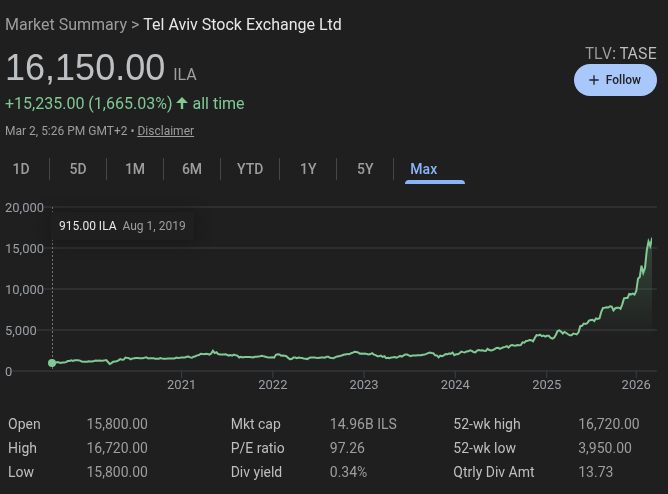Click the green start-point dot on the chart
This screenshot has width=668, height=494.
(52, 363)
